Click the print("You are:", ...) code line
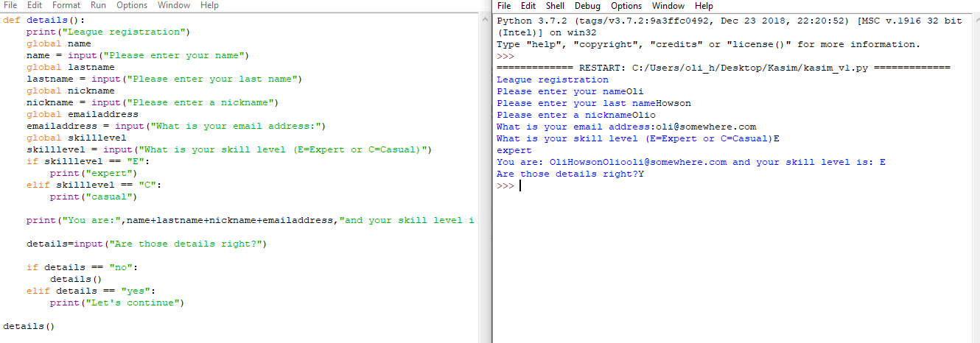Image resolution: width=980 pixels, height=343 pixels. [x=251, y=221]
